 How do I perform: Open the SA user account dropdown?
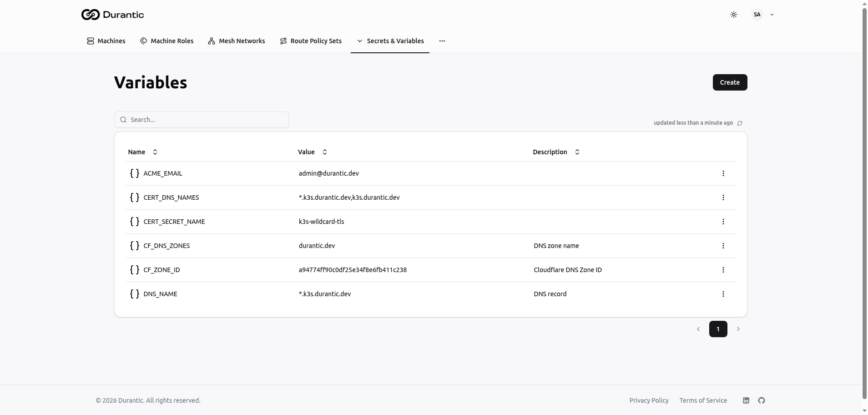(x=762, y=15)
